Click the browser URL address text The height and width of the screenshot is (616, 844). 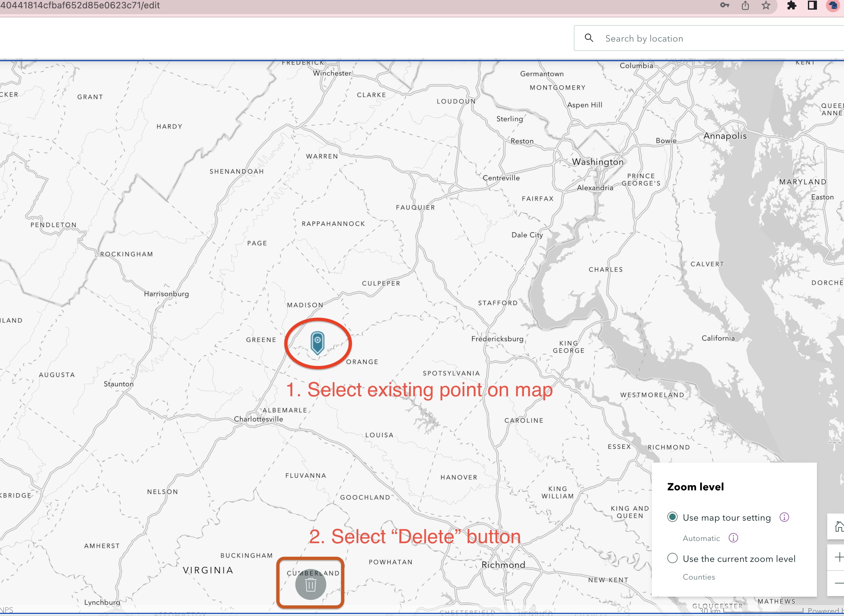tap(80, 5)
